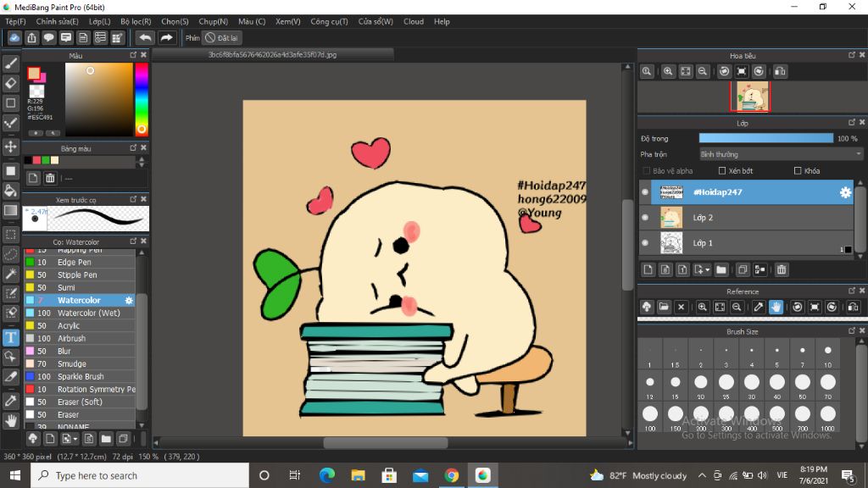Enable the Xén bớt clipping checkbox
The height and width of the screenshot is (488, 868).
722,171
